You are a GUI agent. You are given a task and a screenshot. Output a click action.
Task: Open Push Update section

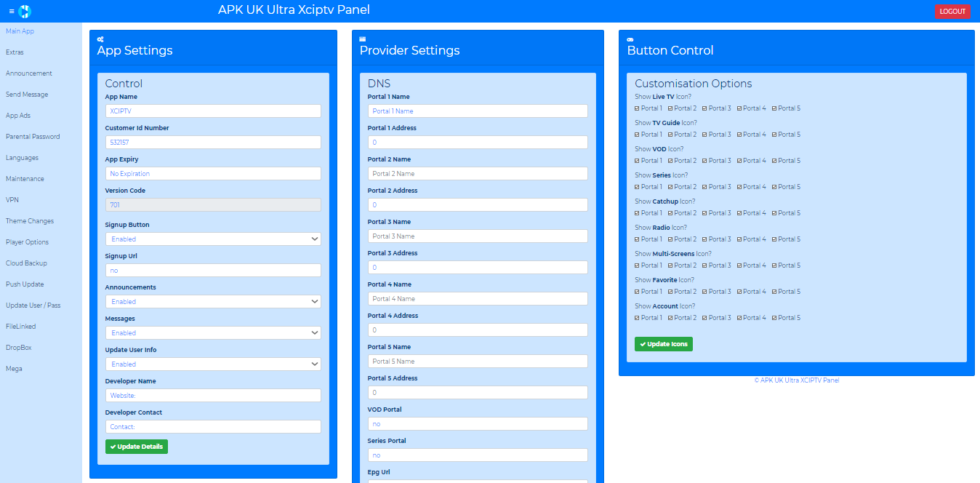[25, 284]
